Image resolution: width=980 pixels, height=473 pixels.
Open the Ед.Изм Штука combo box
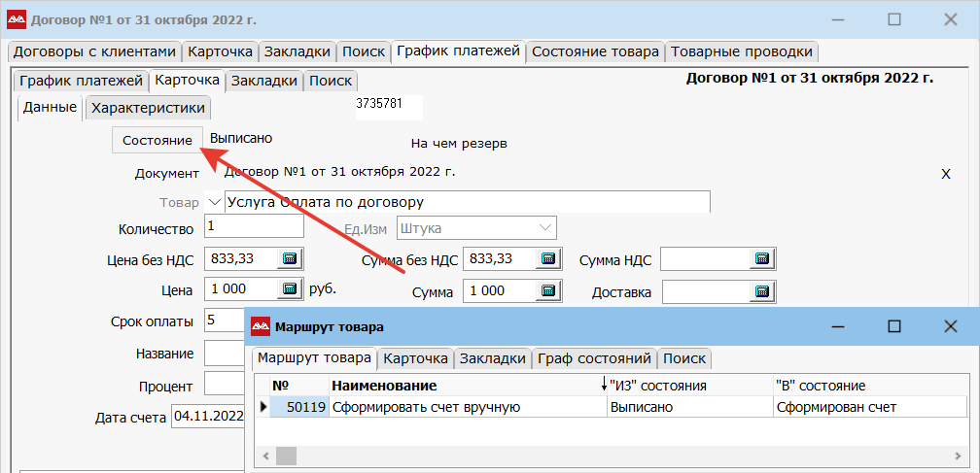pyautogui.click(x=476, y=228)
